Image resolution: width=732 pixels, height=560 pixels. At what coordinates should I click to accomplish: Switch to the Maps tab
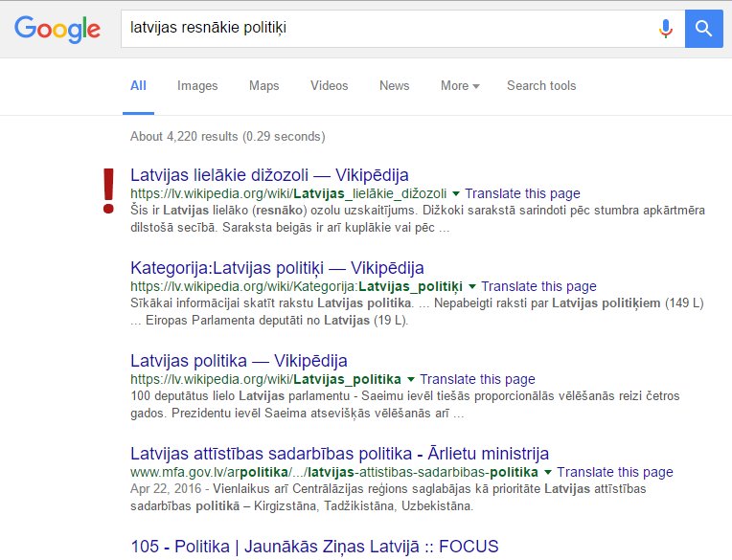click(x=263, y=86)
